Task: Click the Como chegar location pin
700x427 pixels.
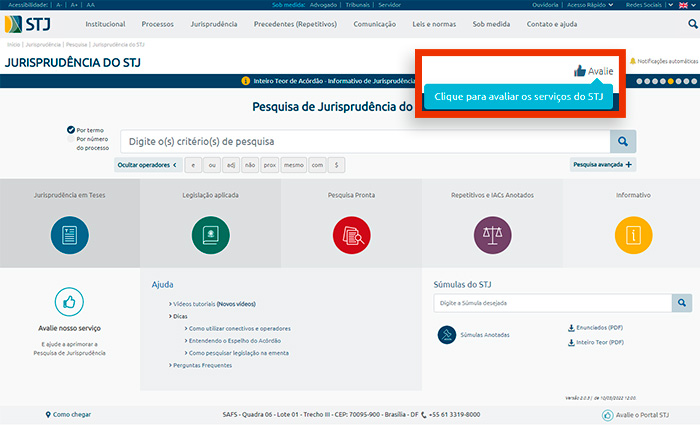Action: pos(48,414)
